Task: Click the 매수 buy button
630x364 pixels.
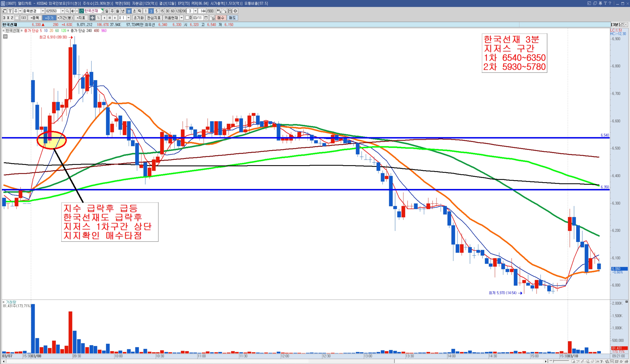Action: (x=221, y=18)
